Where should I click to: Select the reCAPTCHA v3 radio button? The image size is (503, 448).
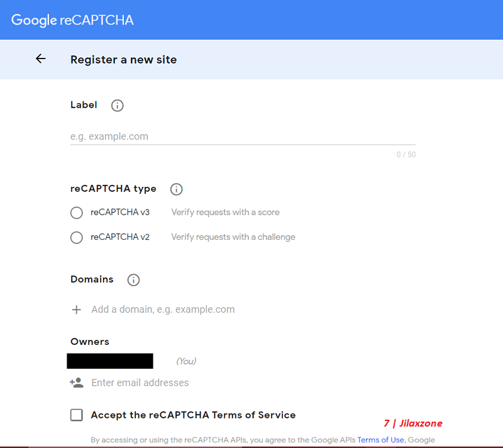point(76,213)
